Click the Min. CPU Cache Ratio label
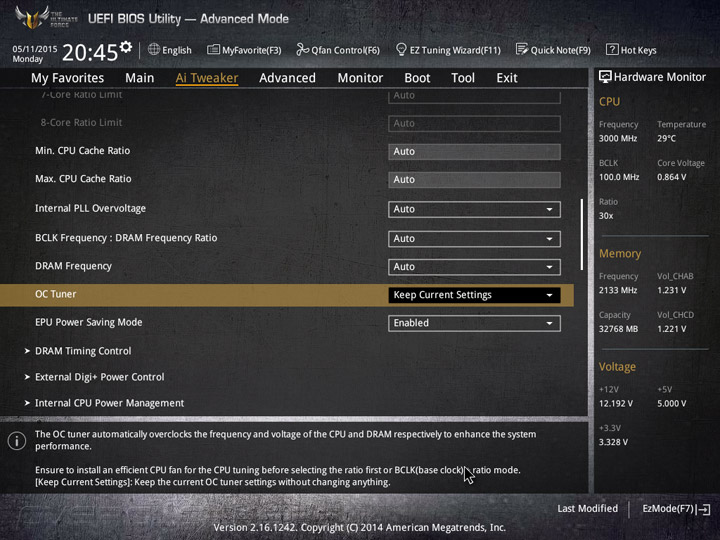This screenshot has width=720, height=540. (83, 151)
